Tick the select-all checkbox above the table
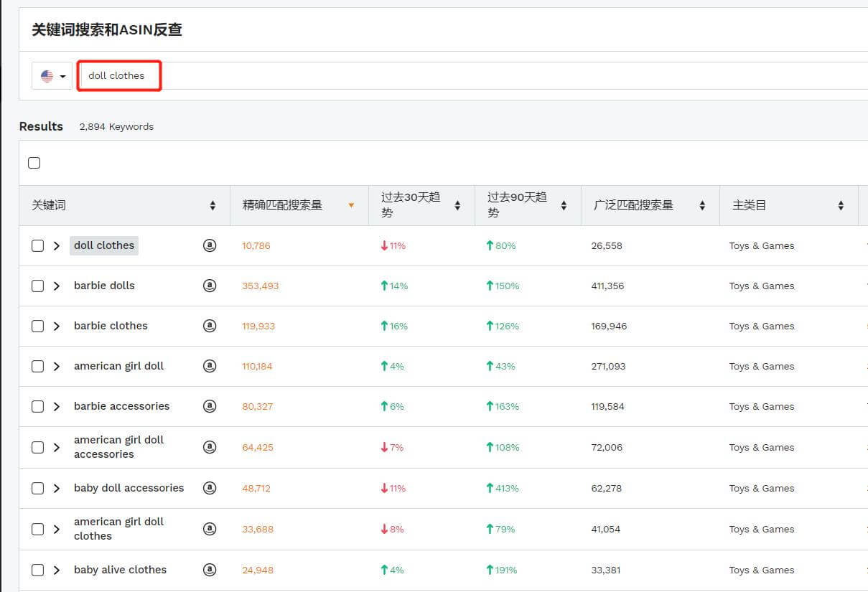 (x=34, y=163)
